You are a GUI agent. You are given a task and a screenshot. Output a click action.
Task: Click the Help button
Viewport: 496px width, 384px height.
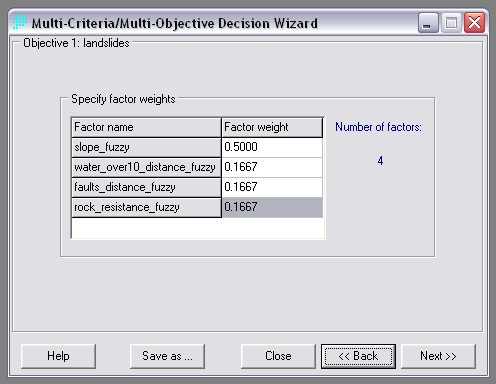(58, 356)
